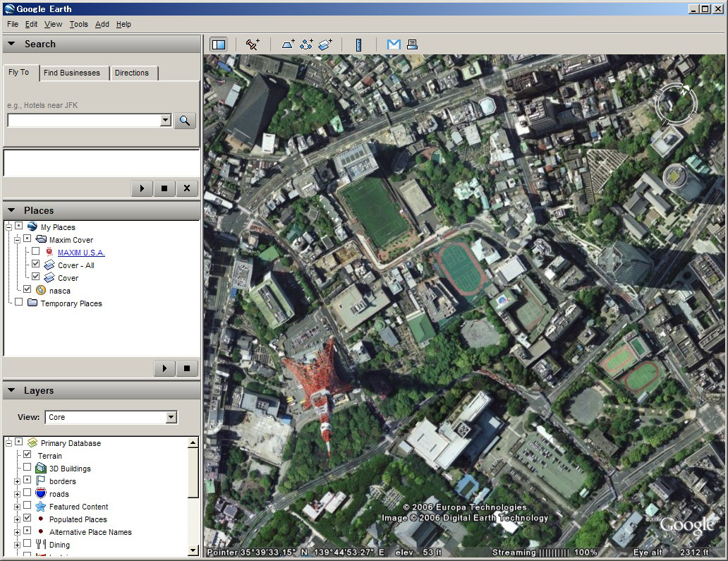Uncheck the Terrain layer

tap(28, 455)
